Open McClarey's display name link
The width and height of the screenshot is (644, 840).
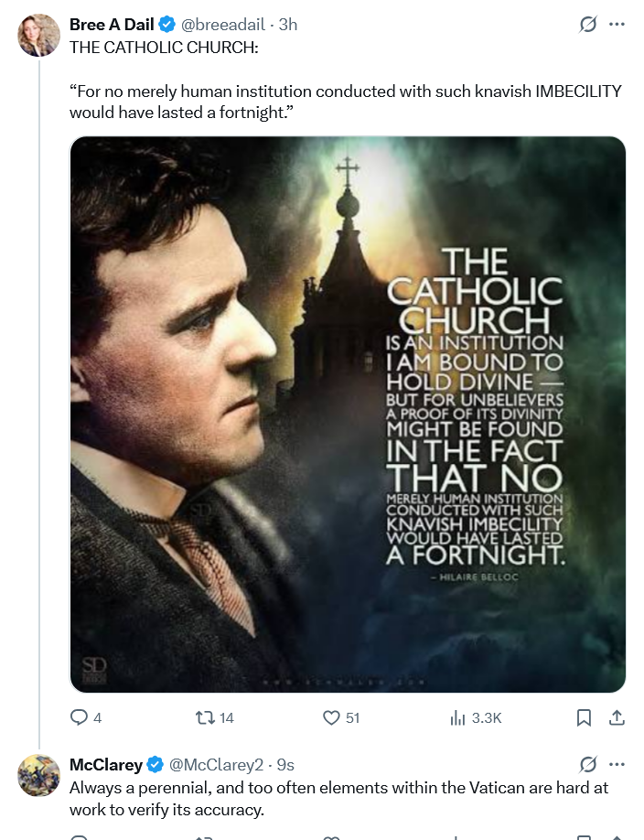[x=106, y=764]
